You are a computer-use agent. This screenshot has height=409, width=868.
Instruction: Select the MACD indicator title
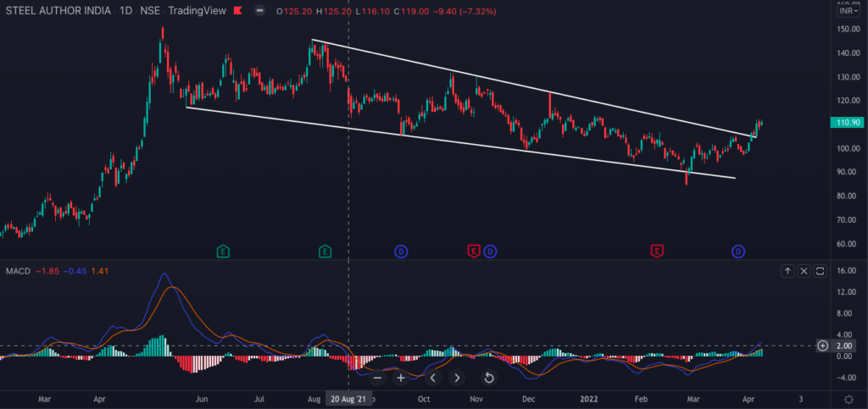click(x=18, y=271)
